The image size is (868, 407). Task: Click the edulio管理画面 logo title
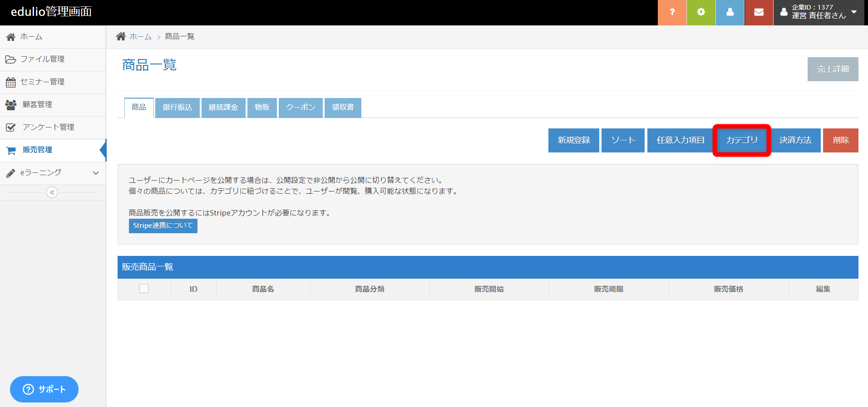pos(51,12)
